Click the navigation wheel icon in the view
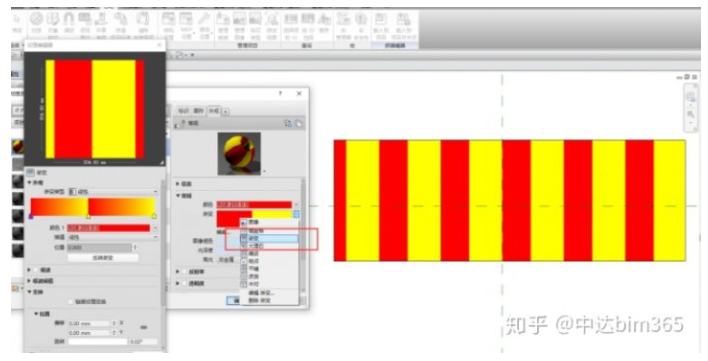Viewport: 708px width, 361px height. point(691,97)
